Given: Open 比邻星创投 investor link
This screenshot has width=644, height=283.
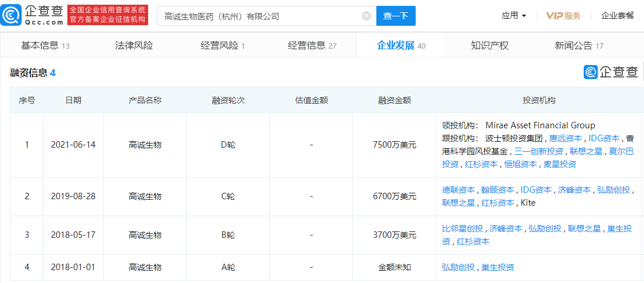Looking at the screenshot, I should (463, 229).
